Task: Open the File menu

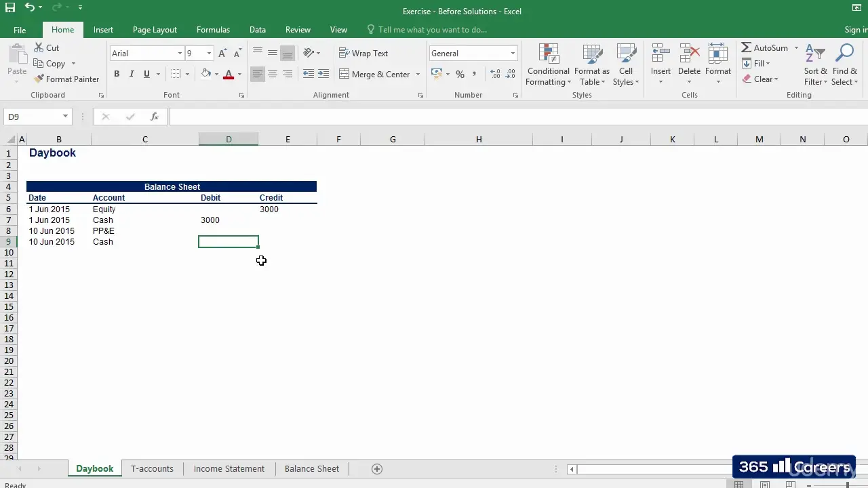Action: [20, 30]
